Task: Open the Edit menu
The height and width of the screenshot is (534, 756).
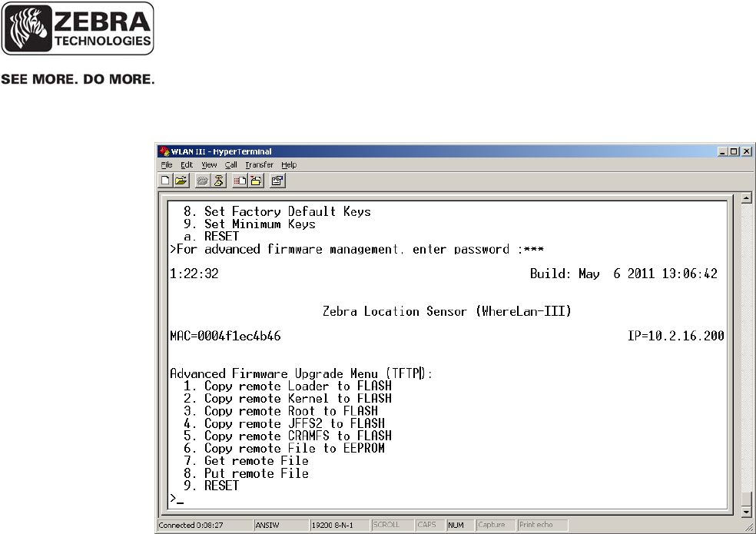Action: 187,165
